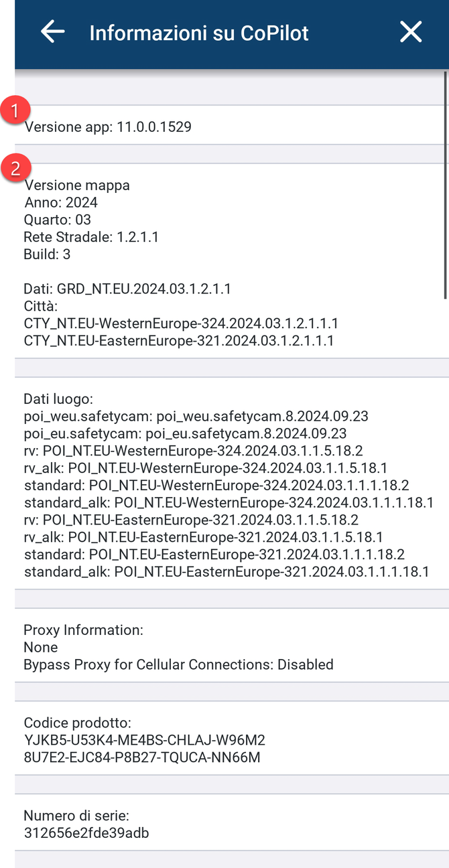Viewport: 449px width, 868px height.
Task: Select the Rete Stradale 1.2.1.1 line
Action: tap(91, 237)
